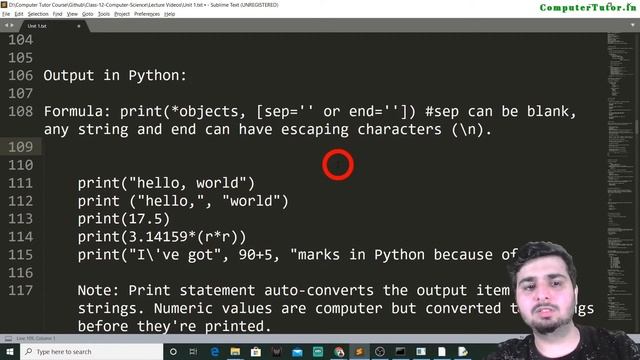
Task: Click line number 106 in gutter
Action: click(20, 76)
